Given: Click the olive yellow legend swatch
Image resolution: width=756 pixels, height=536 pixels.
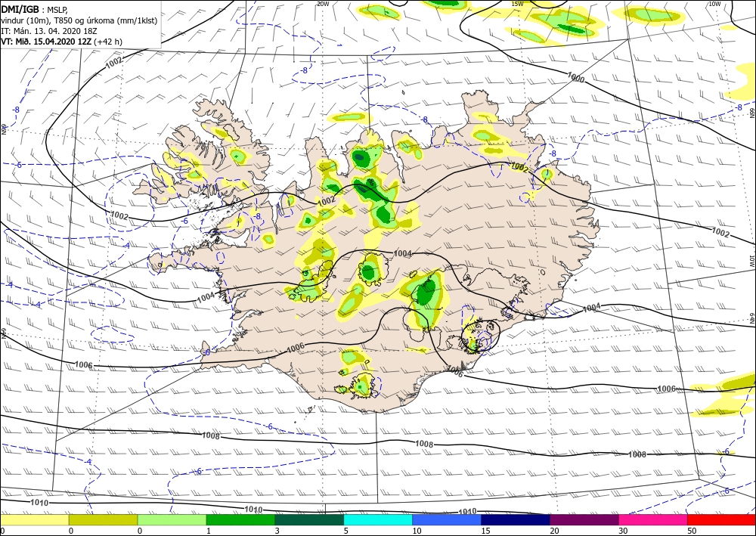Looking at the screenshot, I should pos(103,519).
